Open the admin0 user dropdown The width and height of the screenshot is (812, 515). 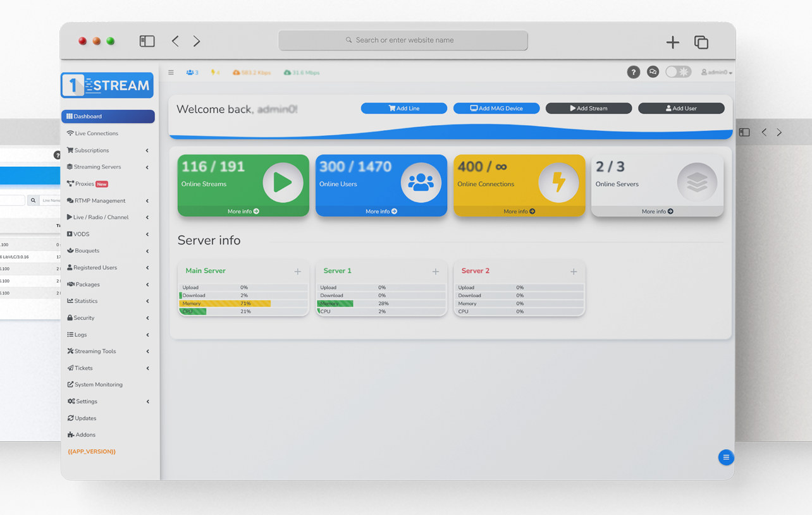[x=717, y=73]
